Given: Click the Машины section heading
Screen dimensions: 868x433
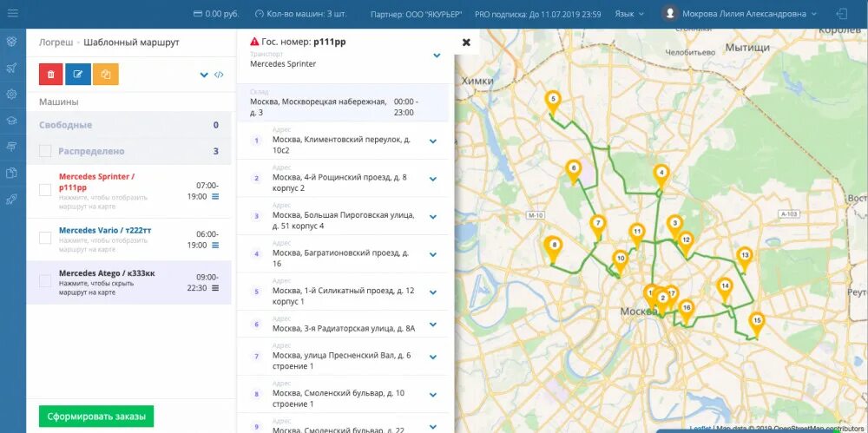Looking at the screenshot, I should coord(59,102).
